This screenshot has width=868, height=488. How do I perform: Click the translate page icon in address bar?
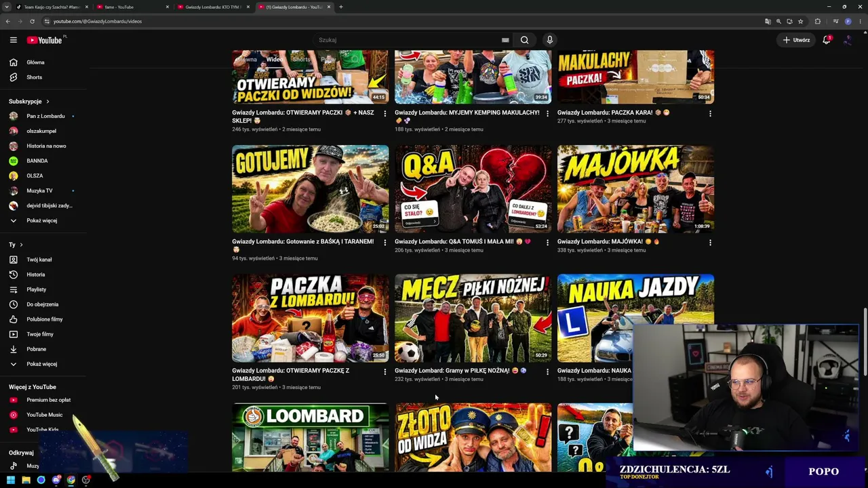point(768,21)
